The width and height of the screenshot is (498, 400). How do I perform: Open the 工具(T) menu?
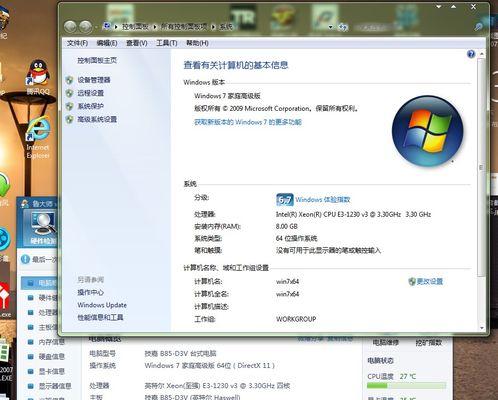point(166,43)
